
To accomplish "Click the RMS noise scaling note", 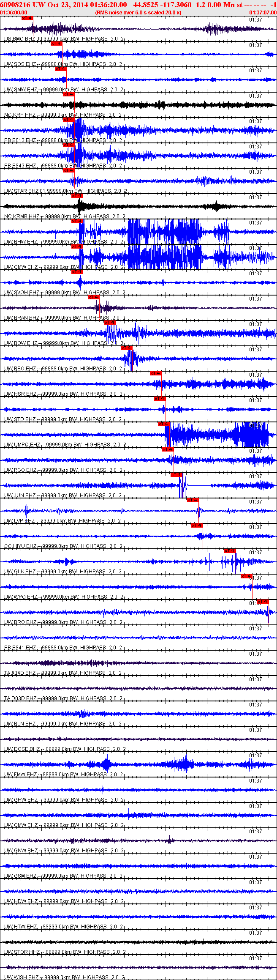I will coord(138,13).
